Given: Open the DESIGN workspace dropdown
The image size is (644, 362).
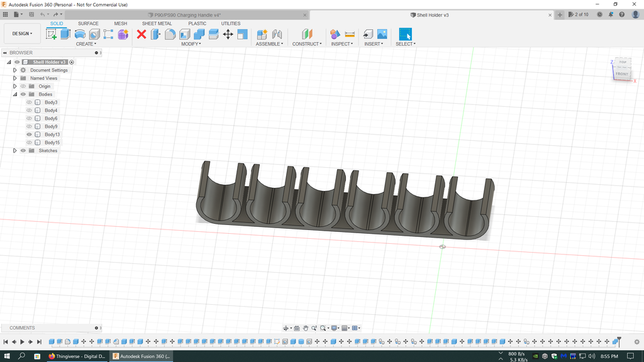Looking at the screenshot, I should (x=22, y=33).
